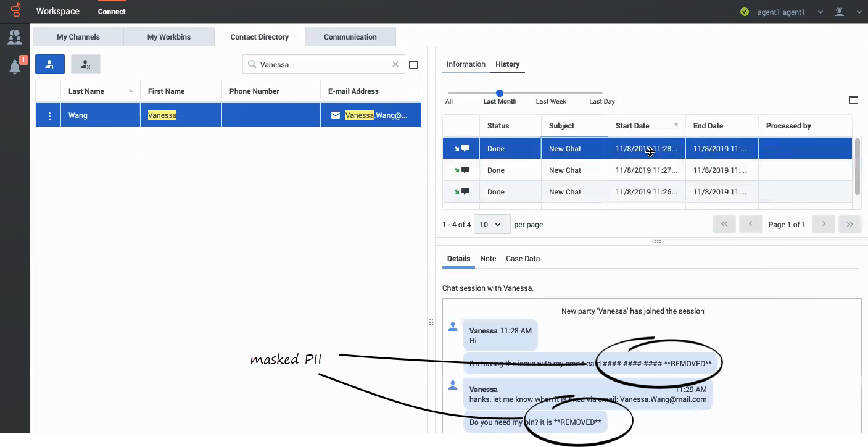Open the Information tab
The height and width of the screenshot is (447, 868).
click(466, 64)
